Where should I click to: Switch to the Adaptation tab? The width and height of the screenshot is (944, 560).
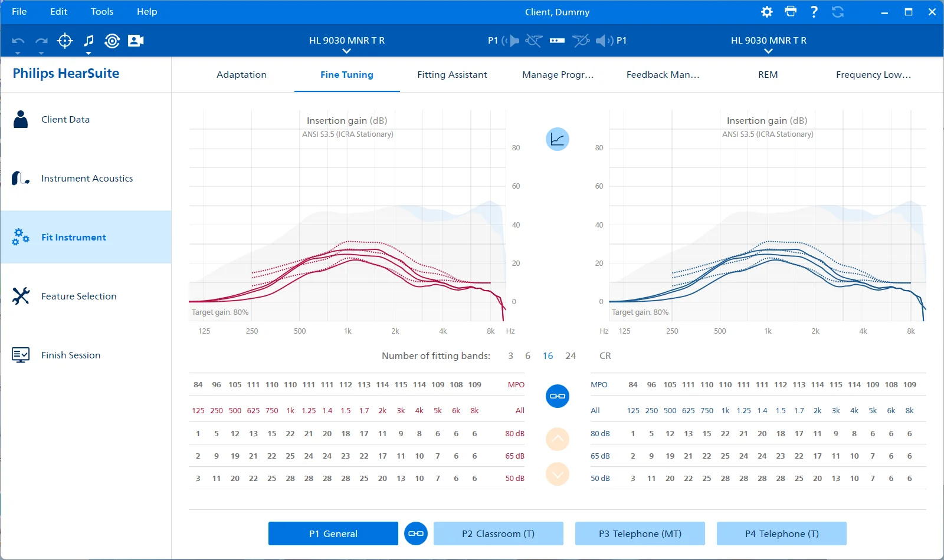pos(241,75)
